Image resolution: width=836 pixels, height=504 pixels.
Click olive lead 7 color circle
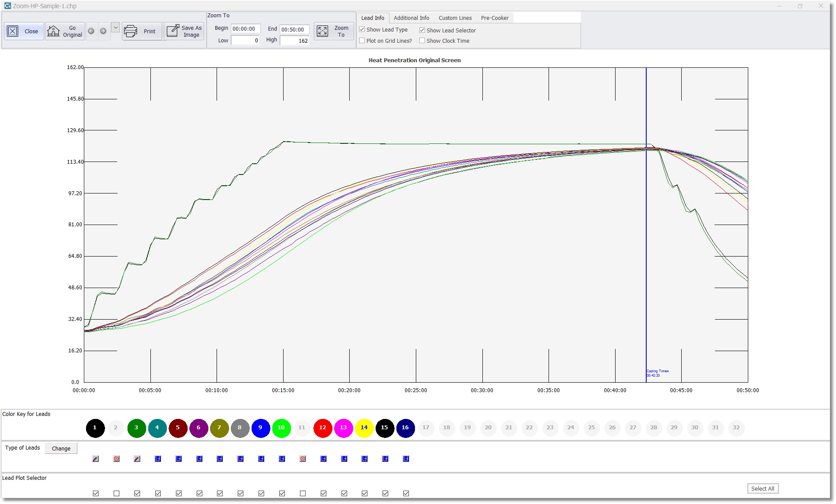[220, 428]
